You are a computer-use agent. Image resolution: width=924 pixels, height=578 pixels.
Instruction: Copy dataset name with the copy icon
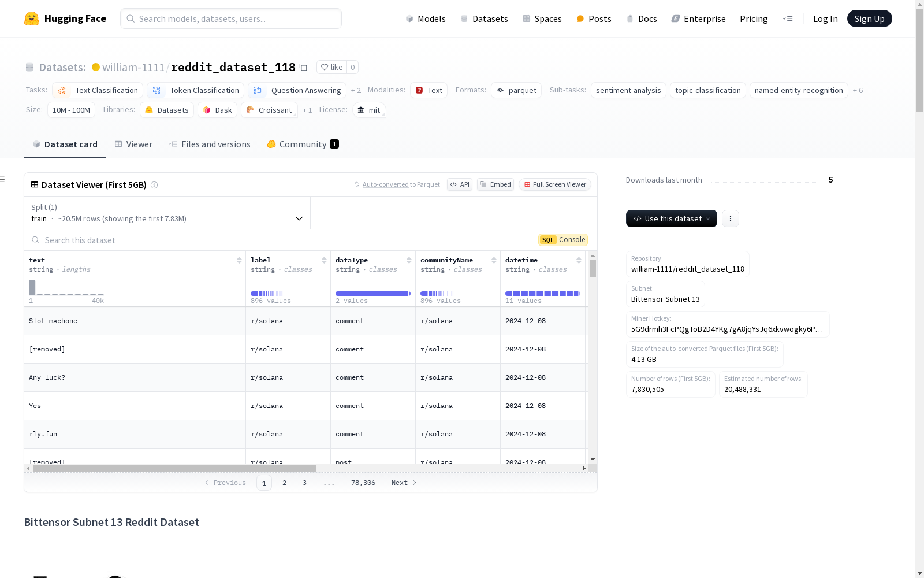point(303,67)
